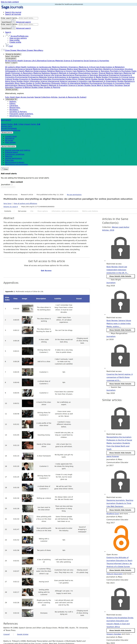137x644 pixels.
Task: Open thumbnail image for slide 16
Action: [27, 466]
